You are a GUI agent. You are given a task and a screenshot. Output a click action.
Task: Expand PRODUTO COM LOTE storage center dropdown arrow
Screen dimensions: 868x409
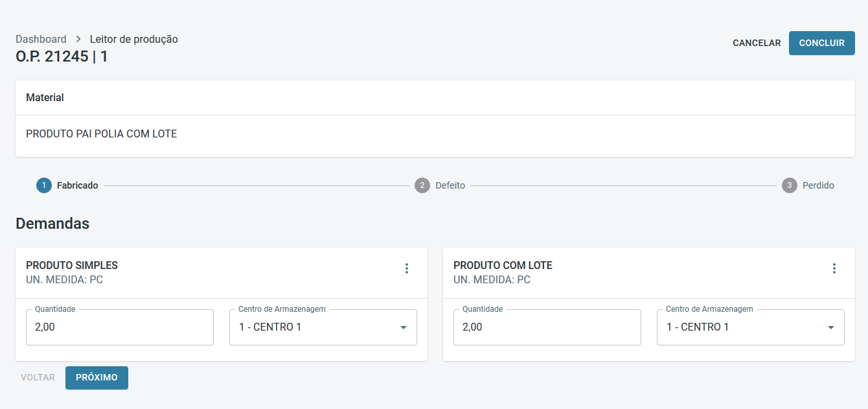pos(831,327)
